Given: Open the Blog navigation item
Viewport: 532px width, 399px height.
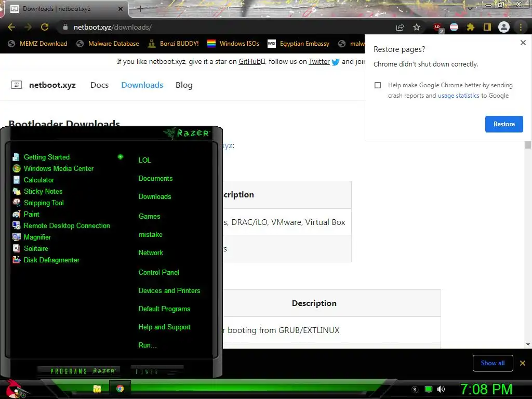Looking at the screenshot, I should click(x=184, y=85).
